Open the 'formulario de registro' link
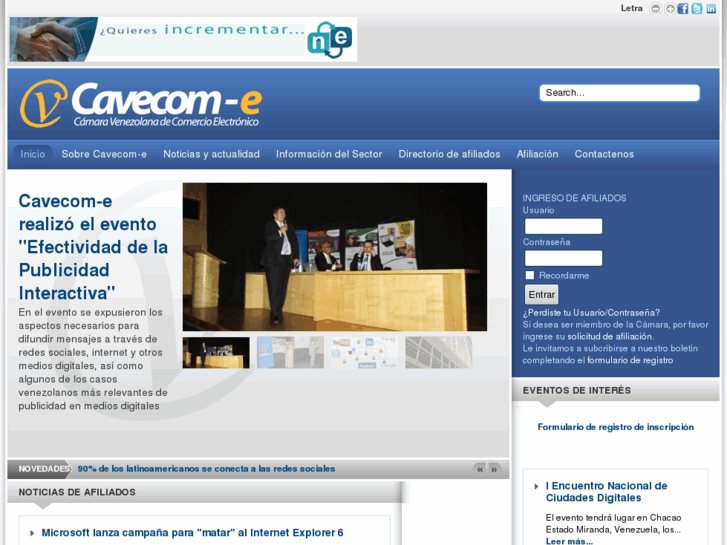Image resolution: width=727 pixels, height=545 pixels. click(630, 360)
